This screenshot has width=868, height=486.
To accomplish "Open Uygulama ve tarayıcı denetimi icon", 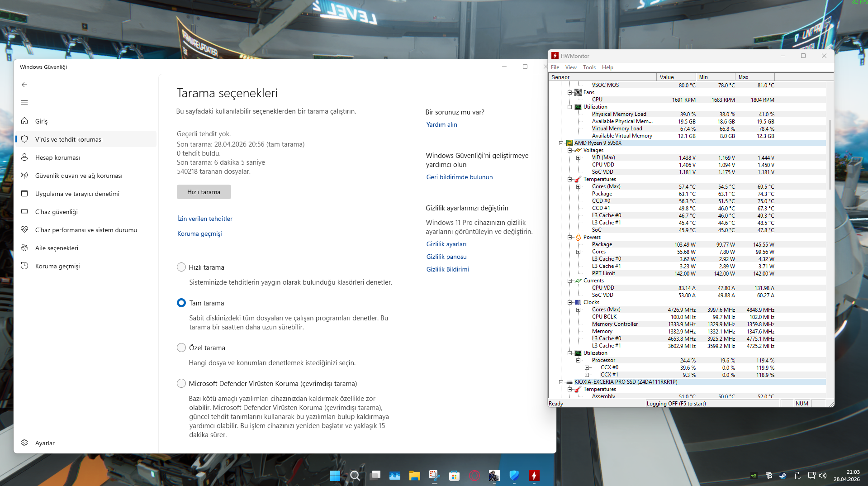I will click(24, 193).
